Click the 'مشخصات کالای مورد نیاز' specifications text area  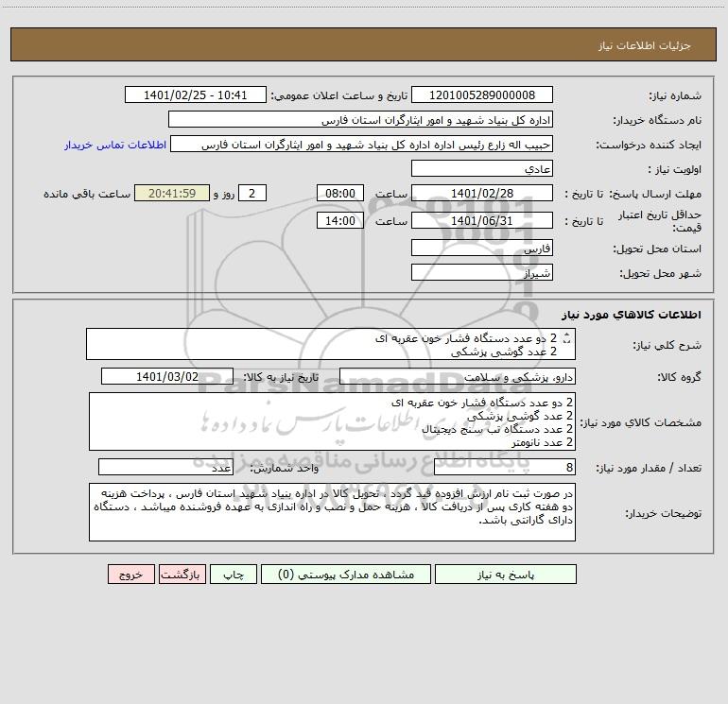point(332,421)
